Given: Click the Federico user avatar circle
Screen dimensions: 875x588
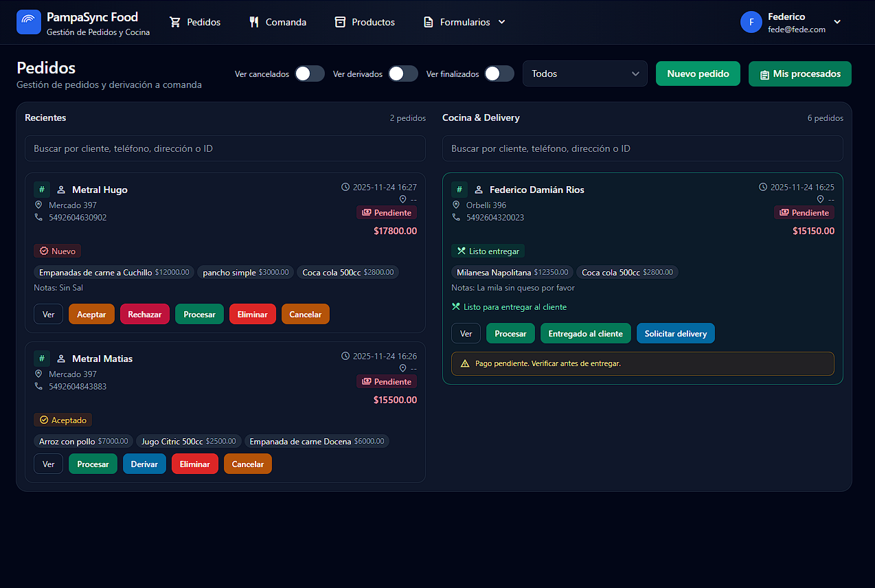Looking at the screenshot, I should (751, 22).
